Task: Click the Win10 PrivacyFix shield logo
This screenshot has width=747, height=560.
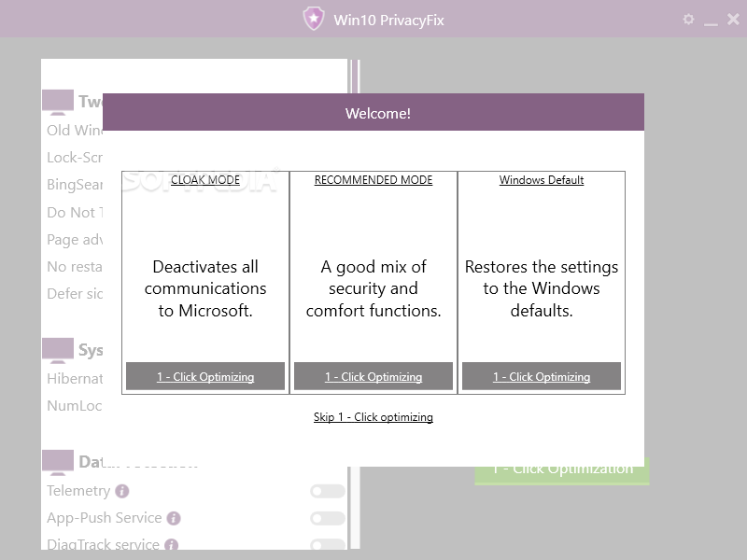Action: coord(314,19)
